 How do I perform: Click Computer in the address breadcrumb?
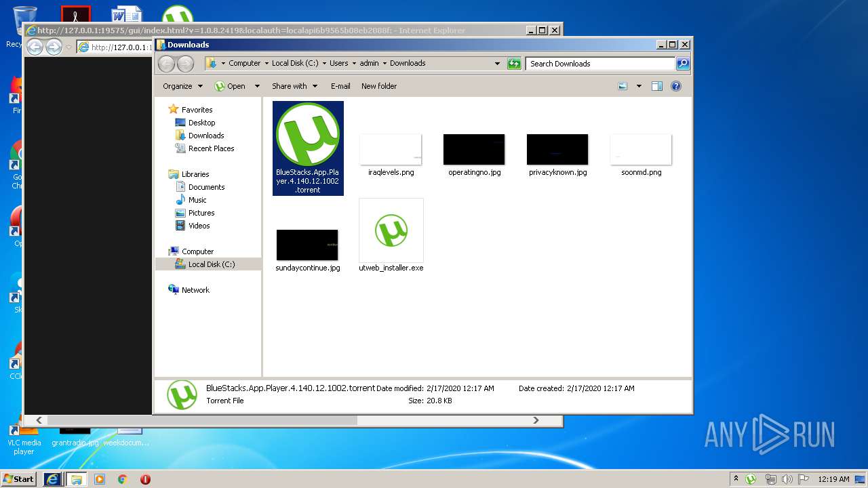pyautogui.click(x=244, y=63)
